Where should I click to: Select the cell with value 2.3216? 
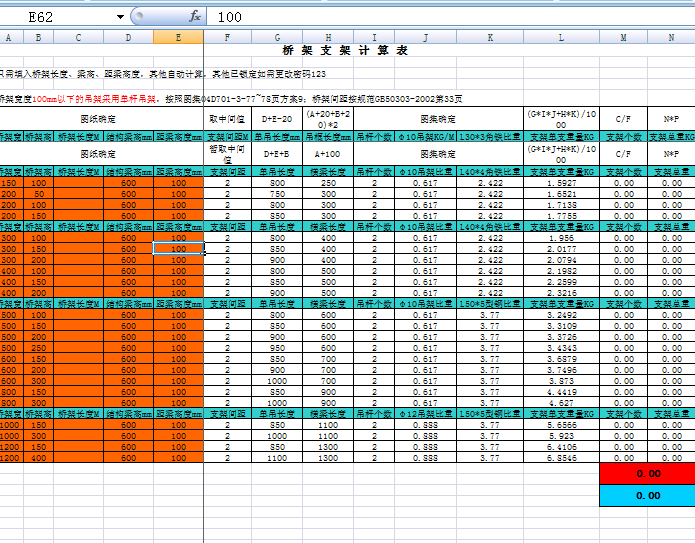click(x=561, y=293)
